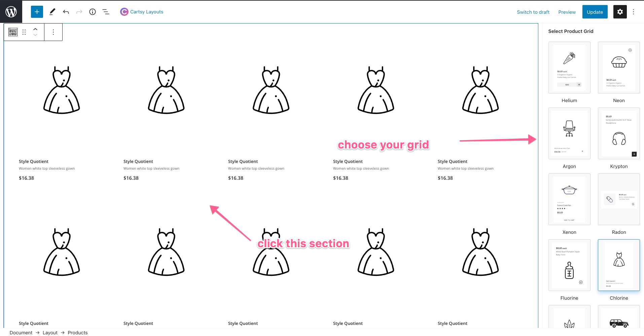Open Cartsy Layouts library
The image size is (644, 336).
click(147, 12)
